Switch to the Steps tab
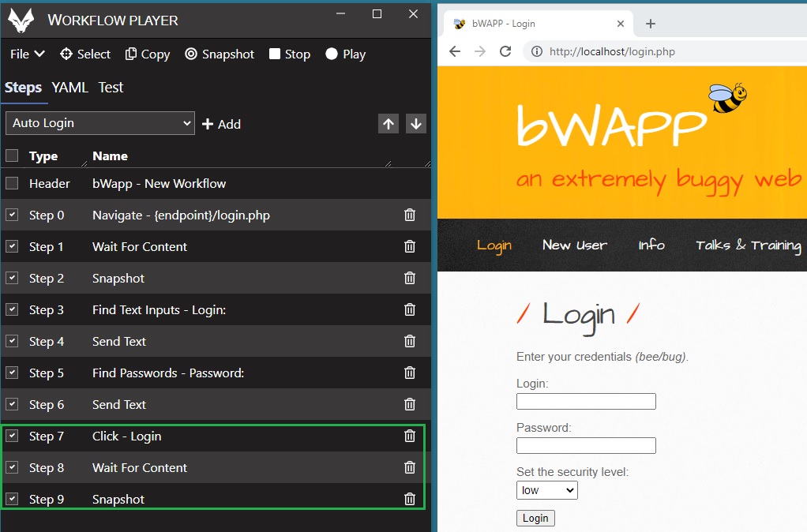 pos(23,88)
